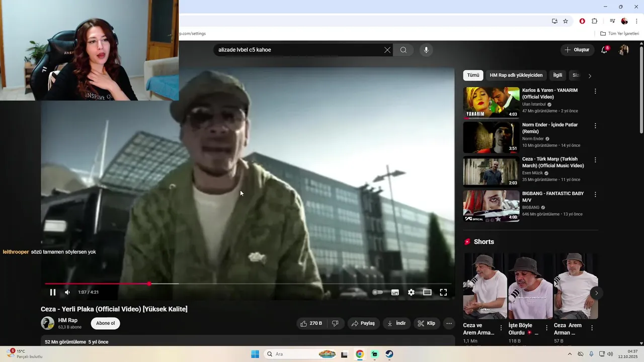The image size is (644, 362).
Task: Open the 'Ceza Arem Arman' short
Action: 576,286
